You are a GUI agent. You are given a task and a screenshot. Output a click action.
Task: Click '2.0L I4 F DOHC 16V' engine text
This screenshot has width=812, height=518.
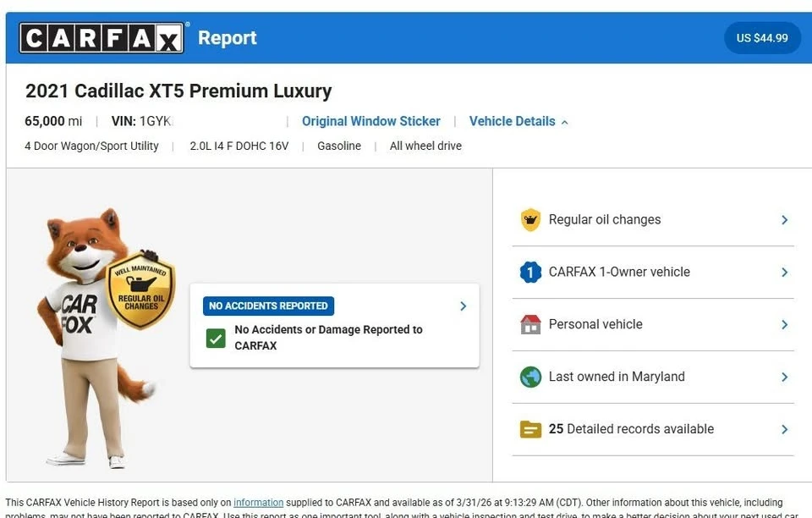(x=239, y=146)
